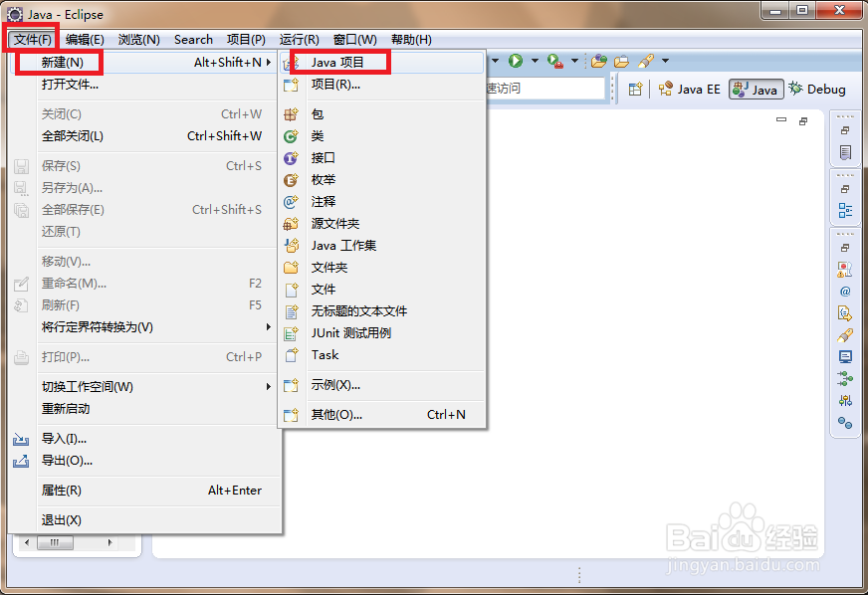Open the Task List fast view icon
Image resolution: width=868 pixels, height=595 pixels.
coord(845,151)
